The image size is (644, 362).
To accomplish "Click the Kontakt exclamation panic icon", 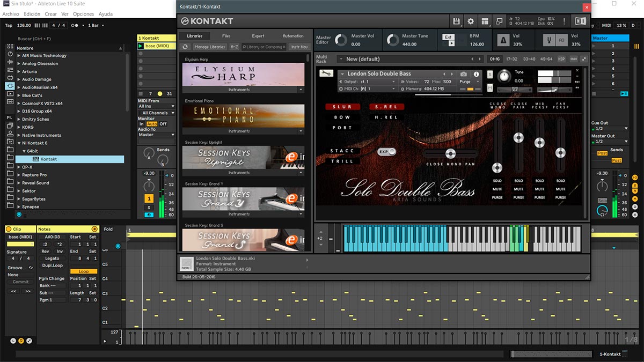I will point(564,21).
